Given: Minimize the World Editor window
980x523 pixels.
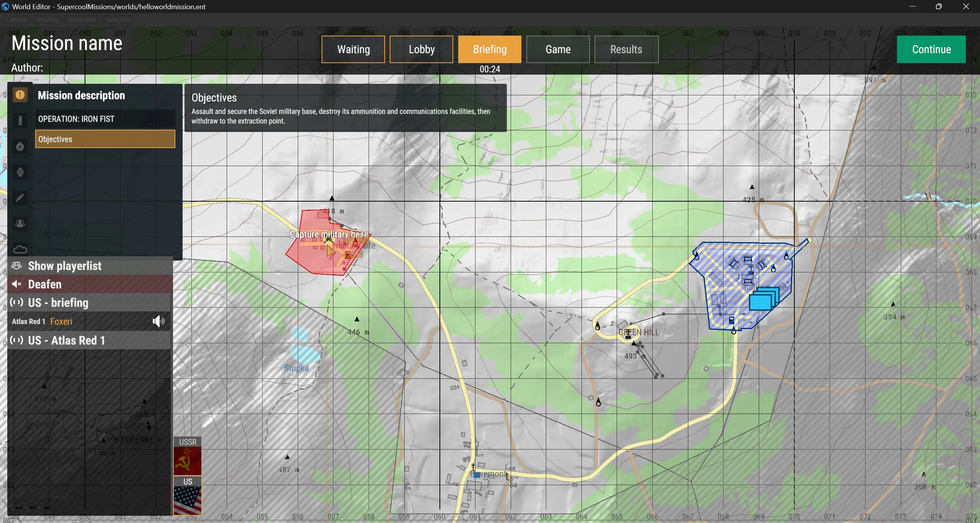Looking at the screenshot, I should pyautogui.click(x=912, y=7).
